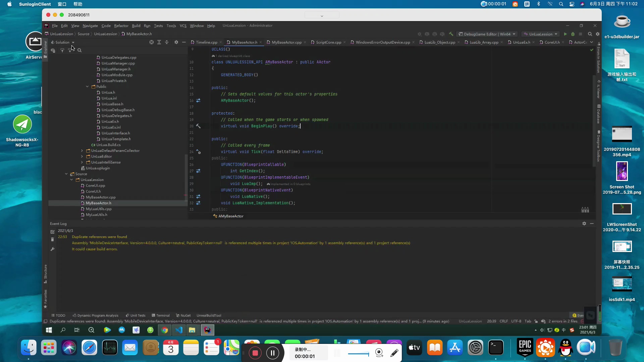Mark all Event Log notifications read
This screenshot has height=362, width=644.
point(53,232)
